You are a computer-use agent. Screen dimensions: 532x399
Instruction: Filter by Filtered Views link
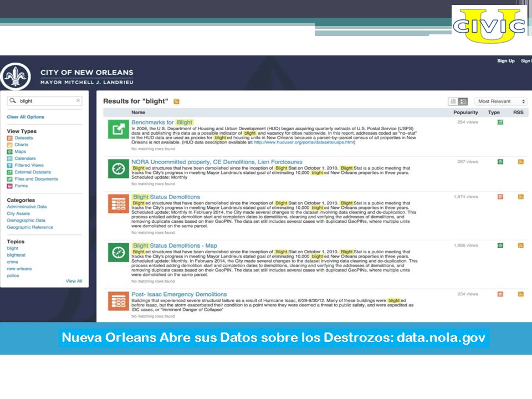pos(29,165)
